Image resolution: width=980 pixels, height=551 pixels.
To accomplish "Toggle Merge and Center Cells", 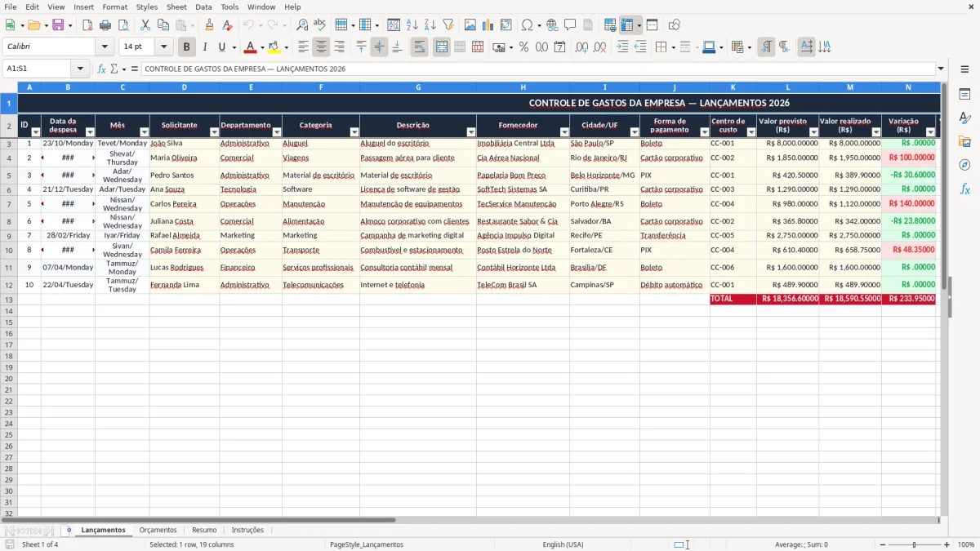I will [x=442, y=47].
